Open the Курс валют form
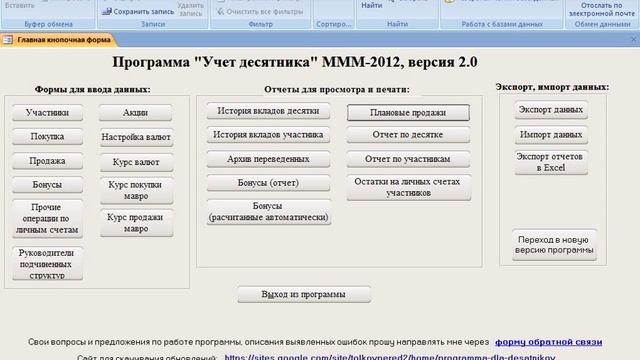 [x=136, y=162]
